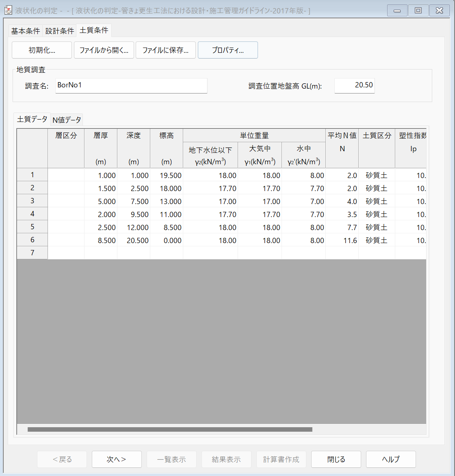
Task: Select row header 1 in soil table
Action: [x=32, y=175]
